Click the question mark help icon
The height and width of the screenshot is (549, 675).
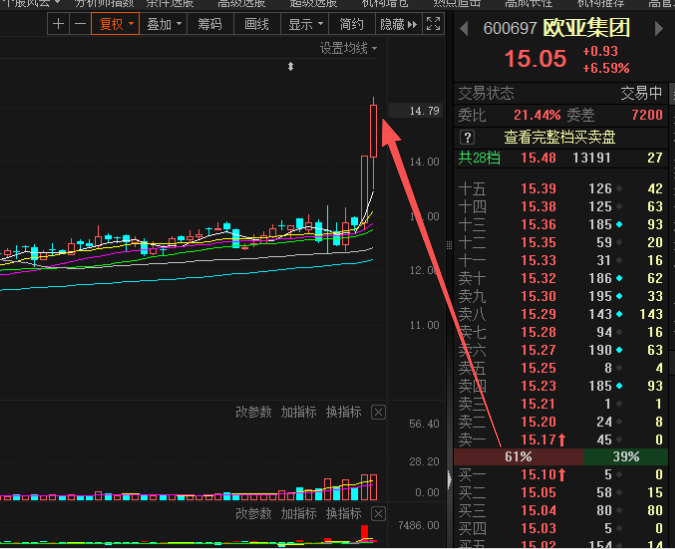[468, 138]
